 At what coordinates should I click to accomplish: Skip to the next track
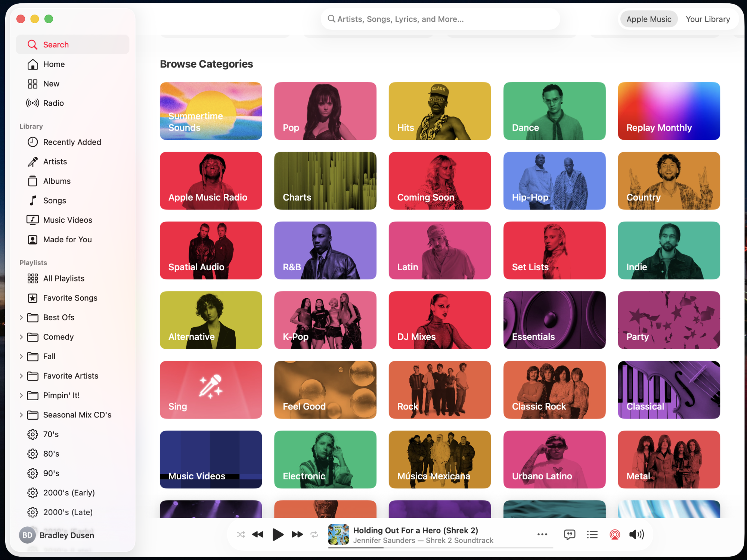[x=297, y=535]
